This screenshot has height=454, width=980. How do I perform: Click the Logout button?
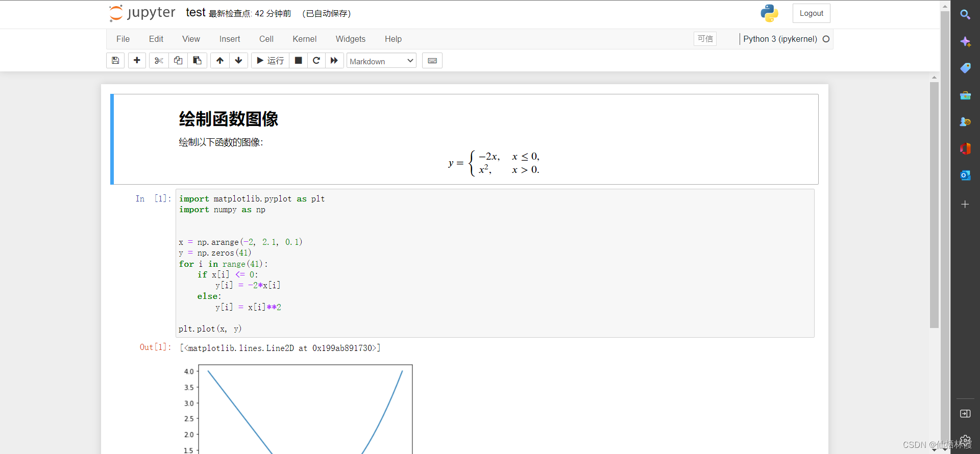click(x=812, y=13)
